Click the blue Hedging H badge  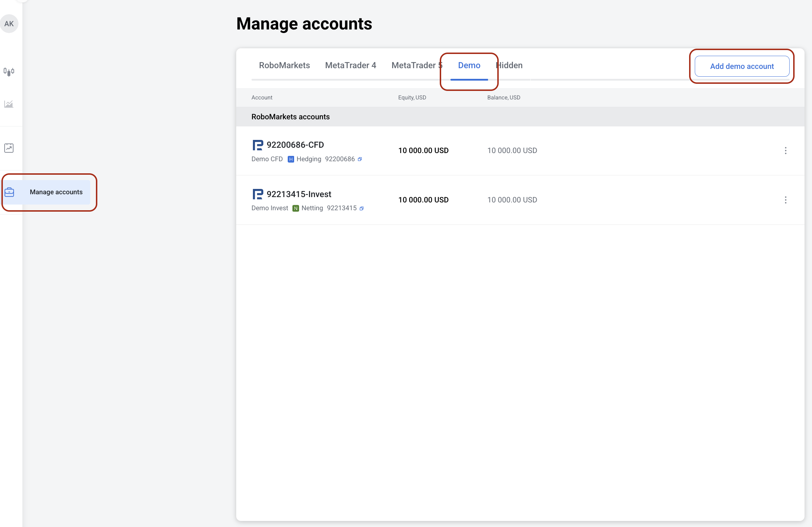click(x=291, y=159)
